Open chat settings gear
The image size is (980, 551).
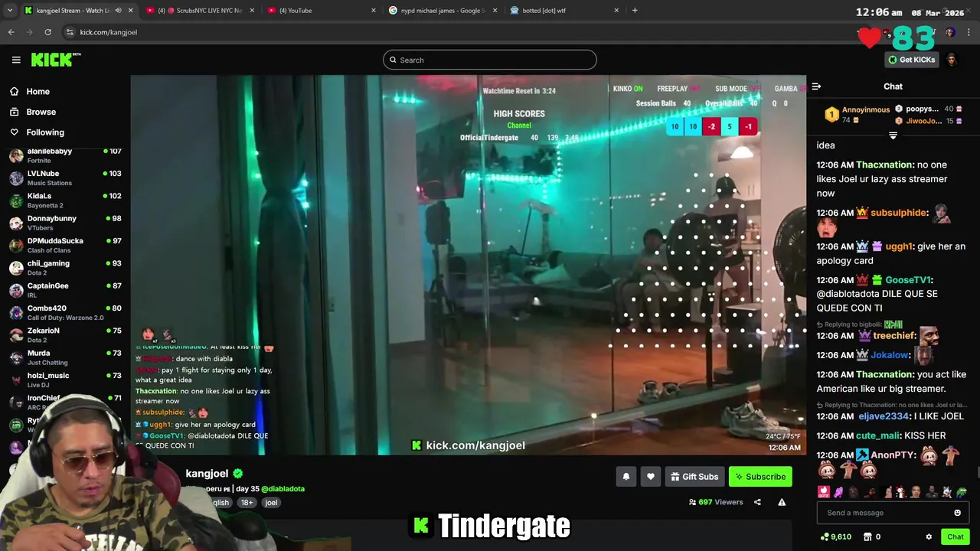click(x=929, y=536)
